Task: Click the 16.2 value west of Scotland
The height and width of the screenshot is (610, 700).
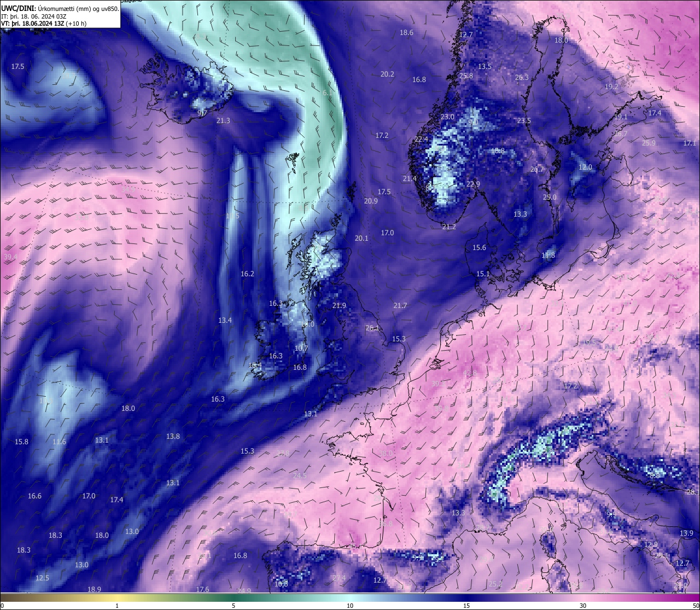Action: (x=247, y=274)
